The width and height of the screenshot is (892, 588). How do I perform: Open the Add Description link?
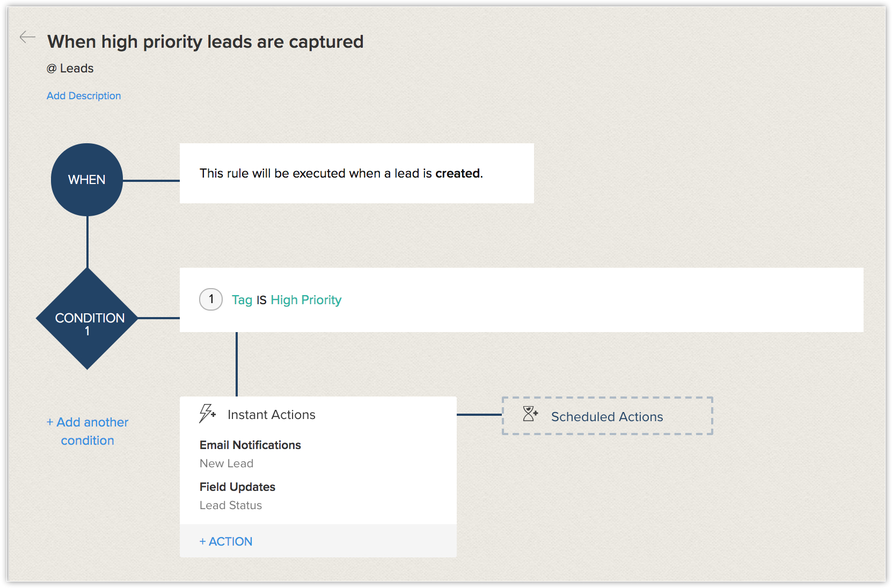click(84, 95)
